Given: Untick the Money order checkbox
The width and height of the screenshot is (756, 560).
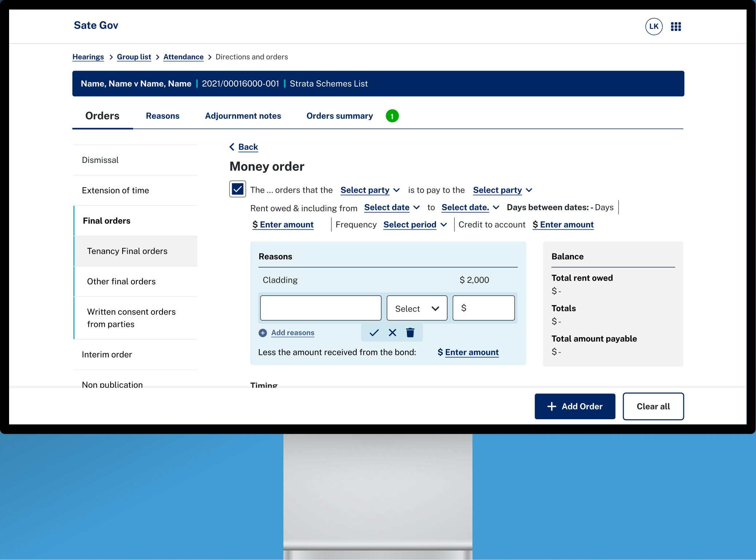Looking at the screenshot, I should pos(237,189).
